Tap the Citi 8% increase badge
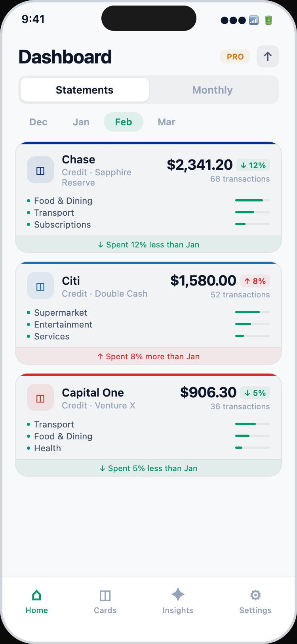The width and height of the screenshot is (297, 644). (x=255, y=281)
